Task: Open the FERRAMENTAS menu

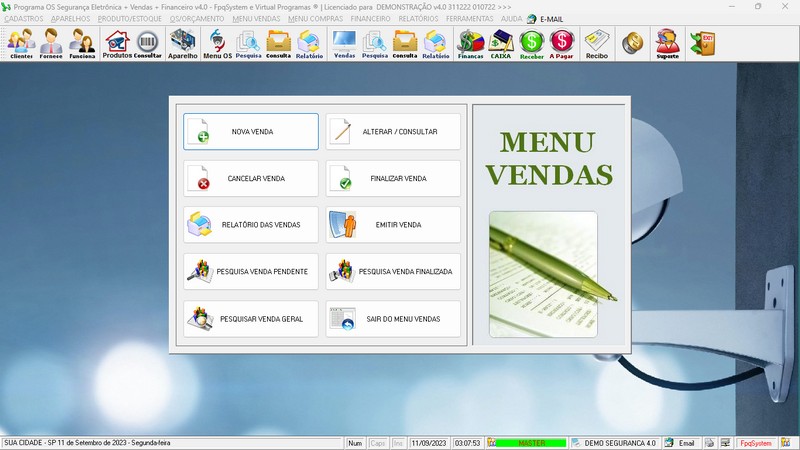Action: click(x=469, y=19)
